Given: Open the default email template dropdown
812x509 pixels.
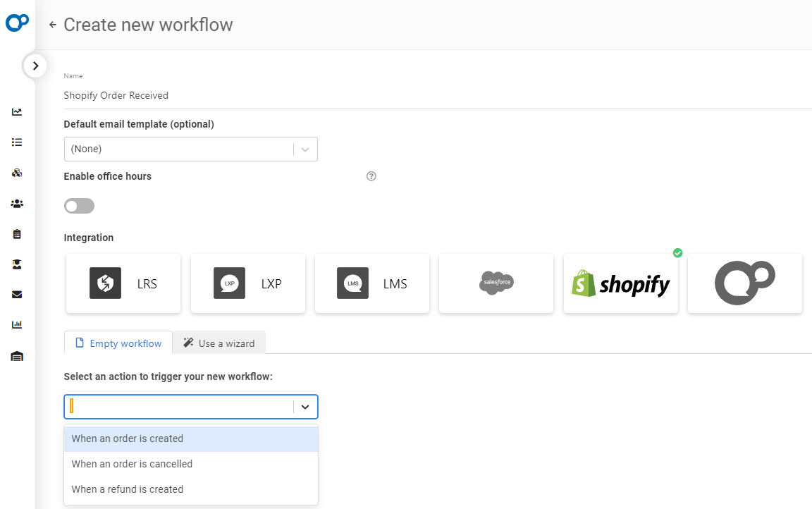Looking at the screenshot, I should 190,149.
